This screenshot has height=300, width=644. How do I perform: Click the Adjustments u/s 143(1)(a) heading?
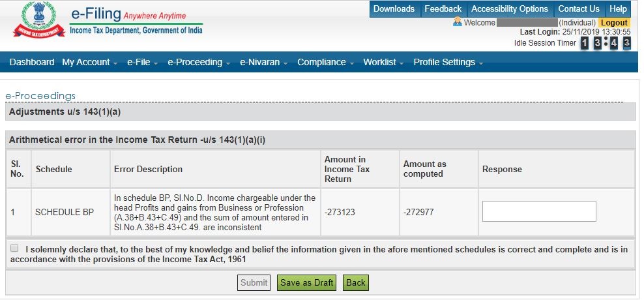pyautogui.click(x=65, y=112)
